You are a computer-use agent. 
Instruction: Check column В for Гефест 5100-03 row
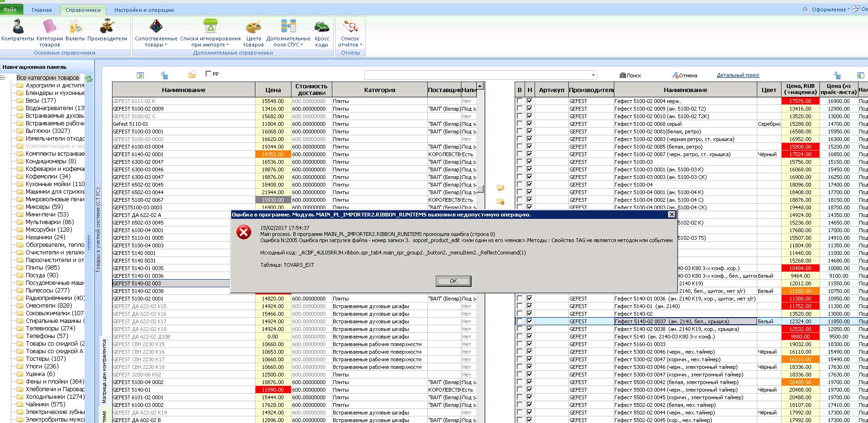tap(519, 162)
